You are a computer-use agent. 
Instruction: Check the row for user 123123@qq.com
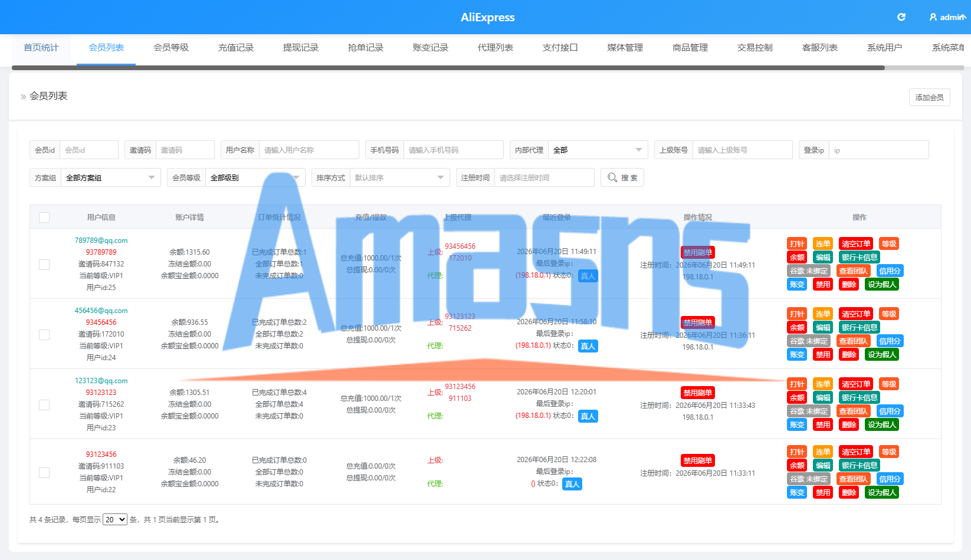[x=44, y=405]
